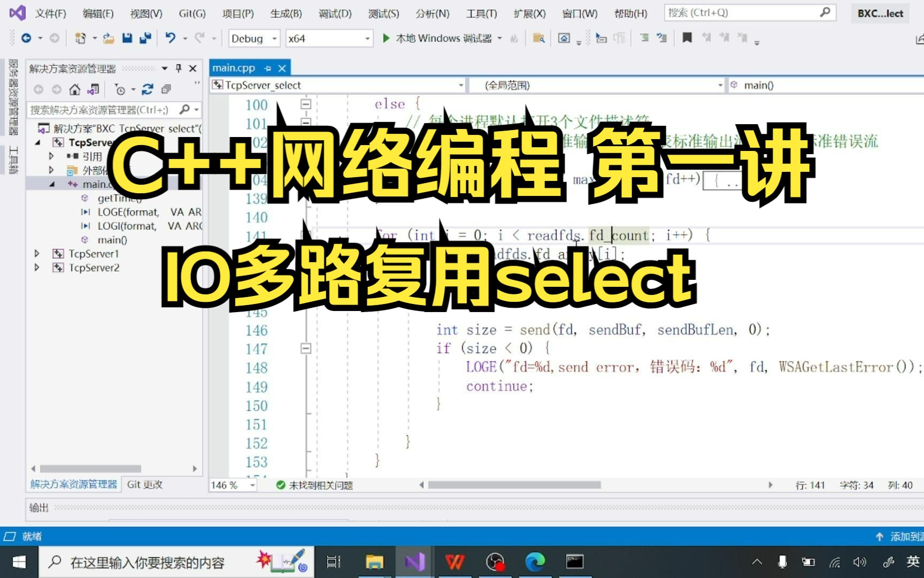Toggle a bookmark using the bookmark icon
This screenshot has width=924, height=578.
pyautogui.click(x=687, y=38)
